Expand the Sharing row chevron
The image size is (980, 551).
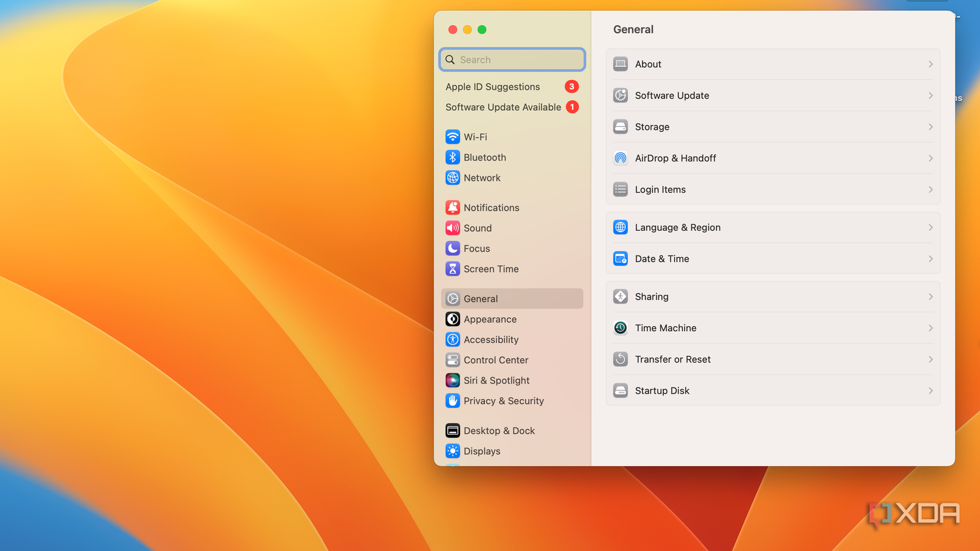pos(930,297)
